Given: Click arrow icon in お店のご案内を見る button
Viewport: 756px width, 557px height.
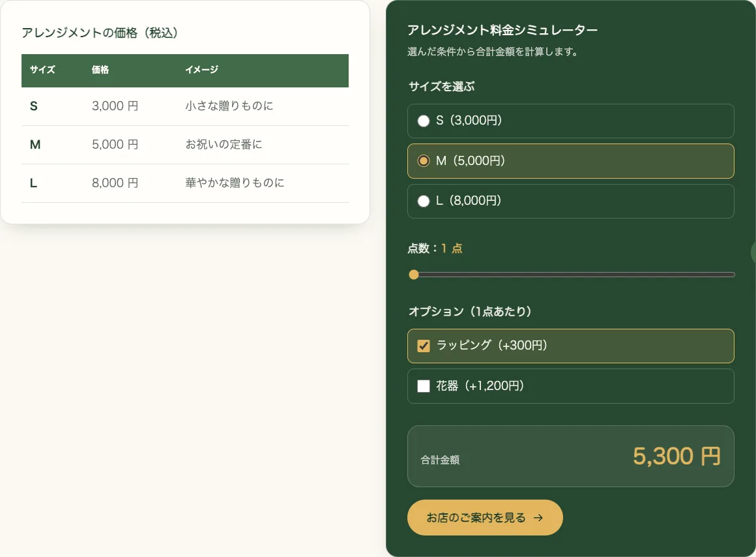Looking at the screenshot, I should point(538,518).
